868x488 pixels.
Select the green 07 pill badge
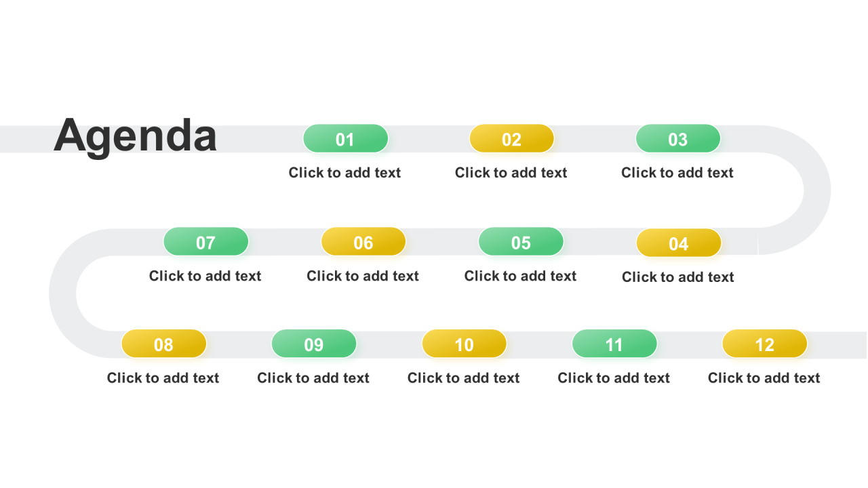[x=206, y=242]
